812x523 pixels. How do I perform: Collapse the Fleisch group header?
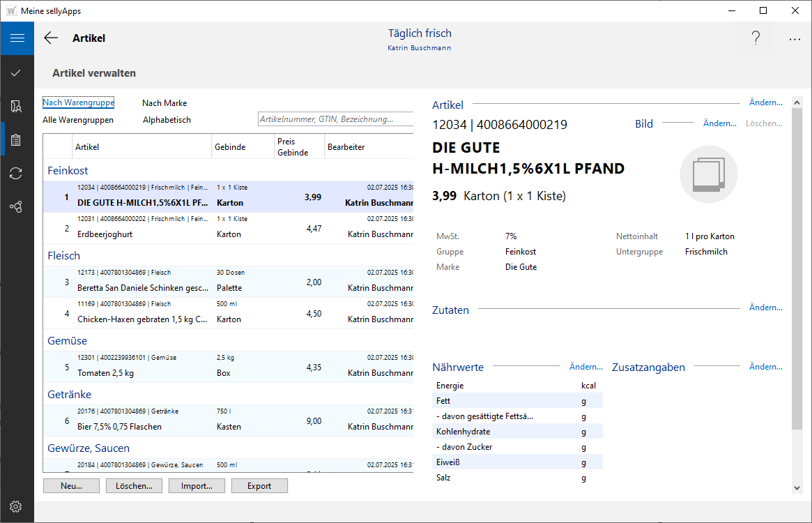(x=63, y=256)
